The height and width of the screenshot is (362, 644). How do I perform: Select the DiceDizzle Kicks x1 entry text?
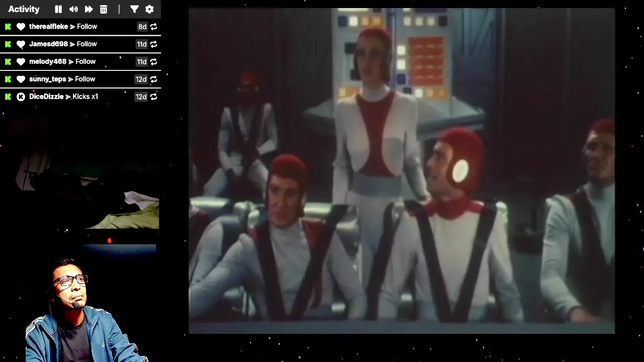pyautogui.click(x=63, y=97)
